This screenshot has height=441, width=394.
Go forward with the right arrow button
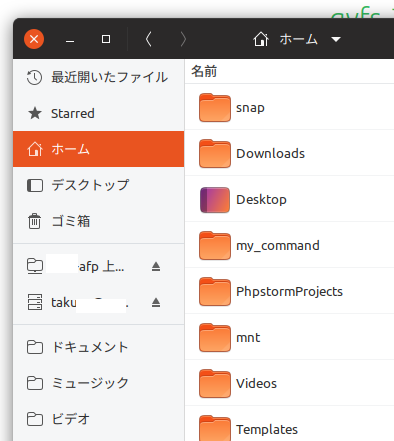tap(183, 39)
